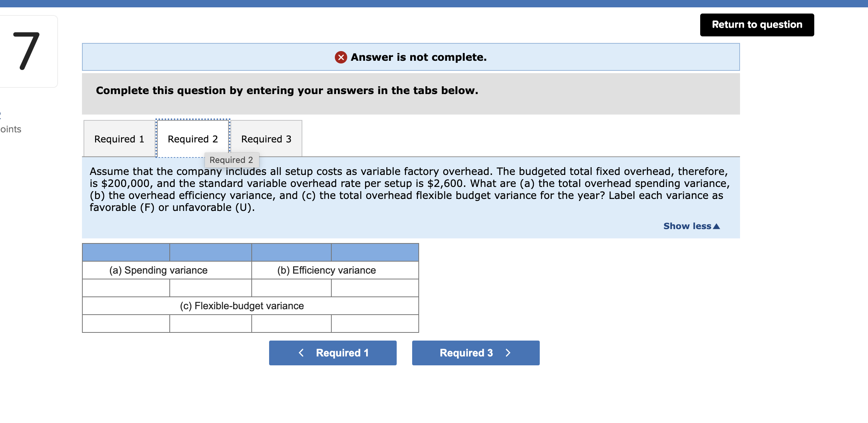The height and width of the screenshot is (423, 868).
Task: Open the F/U dropdown for Spending variance
Action: pyautogui.click(x=211, y=288)
